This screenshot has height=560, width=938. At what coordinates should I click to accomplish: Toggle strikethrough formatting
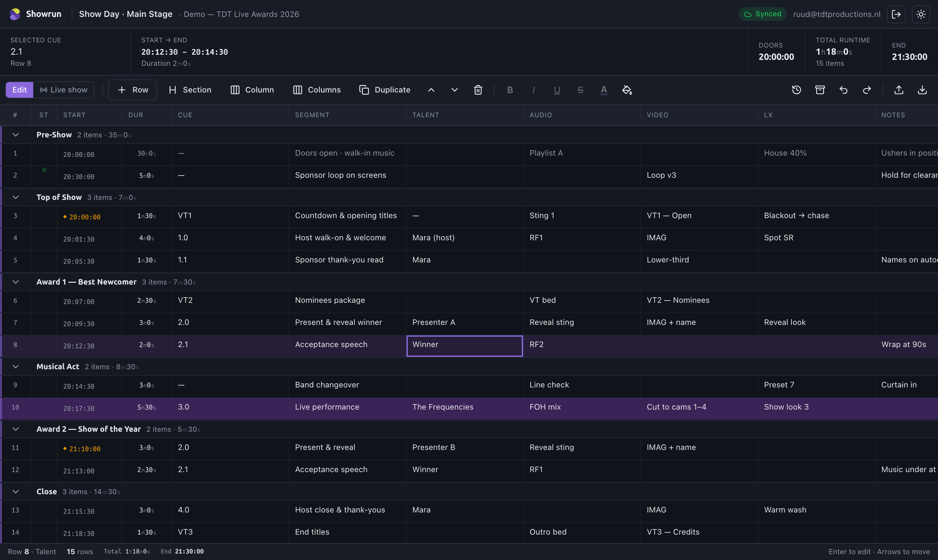pos(580,90)
